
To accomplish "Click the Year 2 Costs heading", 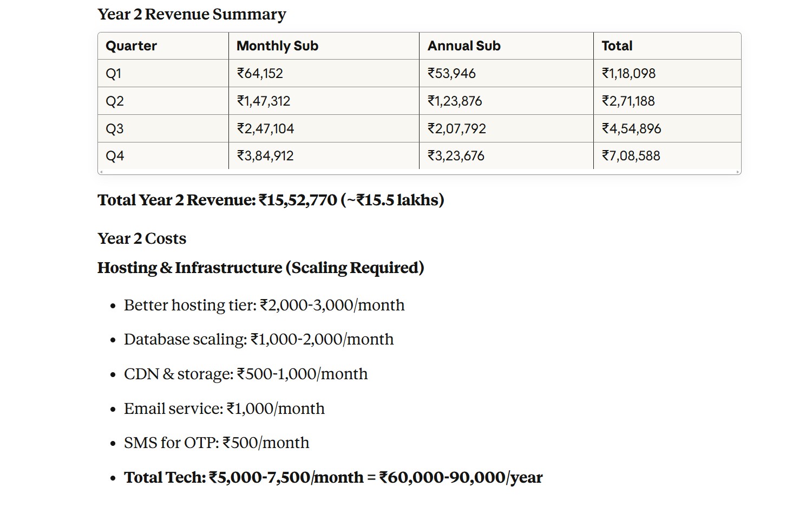I will (142, 238).
